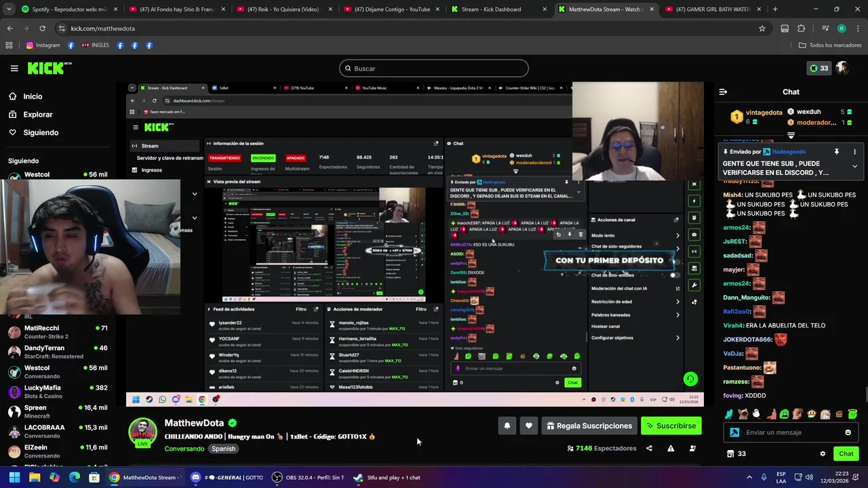Open the OBS 32.0.4 taskbar item

[x=309, y=477]
